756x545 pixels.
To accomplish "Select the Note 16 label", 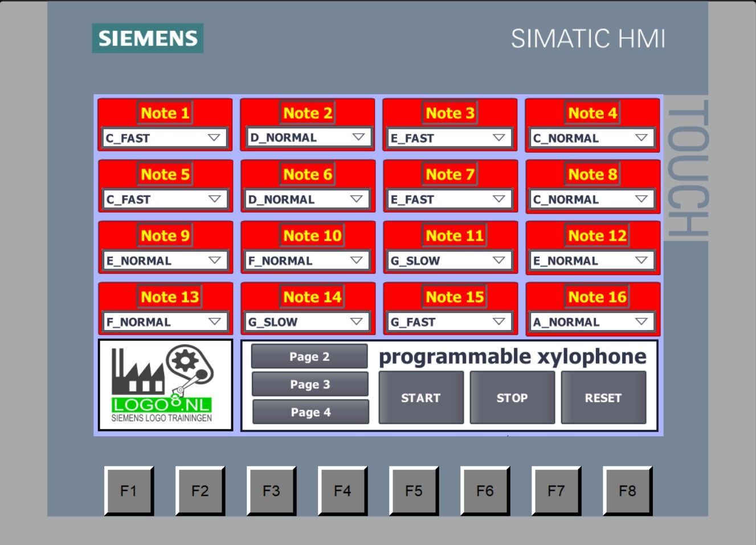I will [597, 296].
